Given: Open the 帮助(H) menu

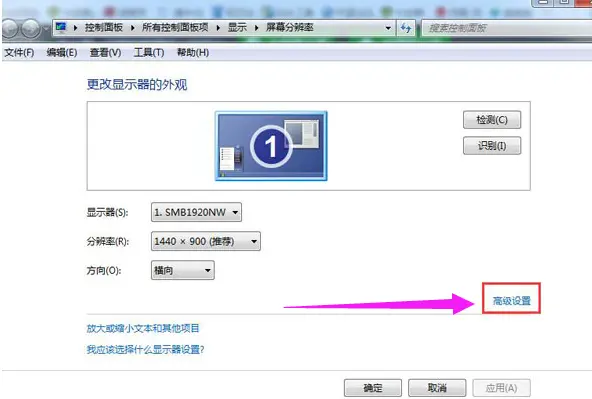Looking at the screenshot, I should coord(193,52).
